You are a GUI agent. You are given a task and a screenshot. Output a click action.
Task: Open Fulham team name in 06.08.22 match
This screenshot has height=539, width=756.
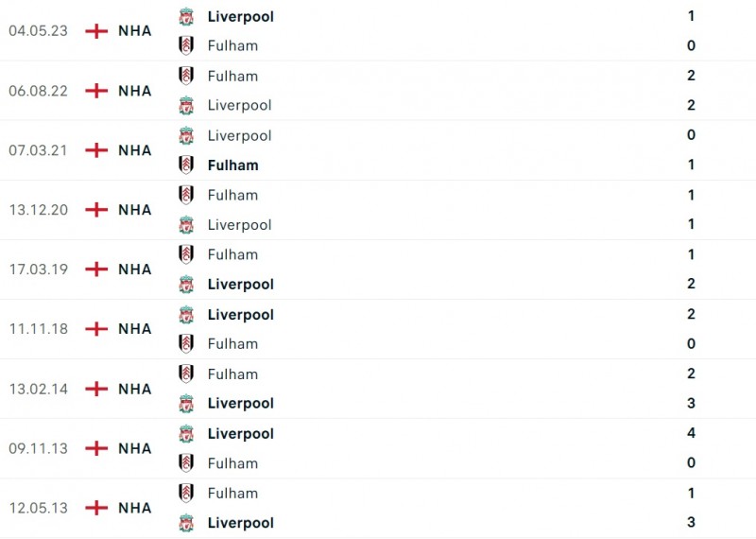(x=232, y=76)
